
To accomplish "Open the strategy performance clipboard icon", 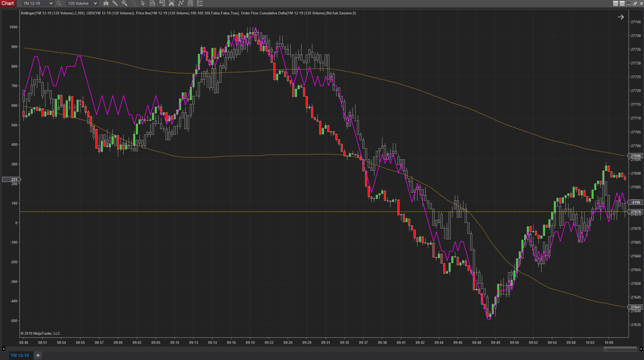I will [190, 3].
